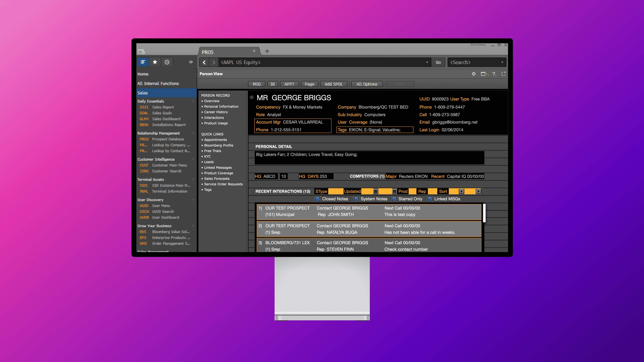Open the second Sort dropdown arrow

[478, 191]
